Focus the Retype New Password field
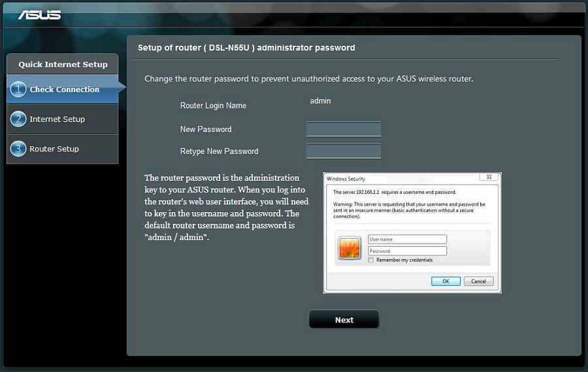Screen dimensions: 588x372 pyautogui.click(x=344, y=151)
